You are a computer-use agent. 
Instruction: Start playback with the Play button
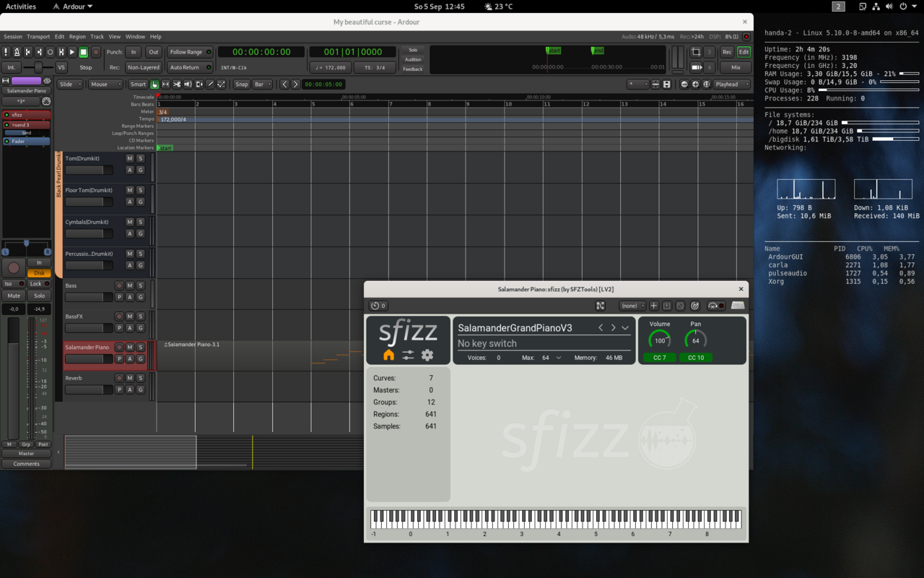click(72, 52)
